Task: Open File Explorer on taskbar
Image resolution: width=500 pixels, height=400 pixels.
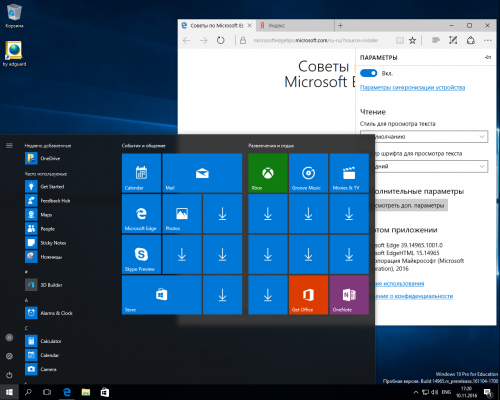Action: [x=86, y=392]
